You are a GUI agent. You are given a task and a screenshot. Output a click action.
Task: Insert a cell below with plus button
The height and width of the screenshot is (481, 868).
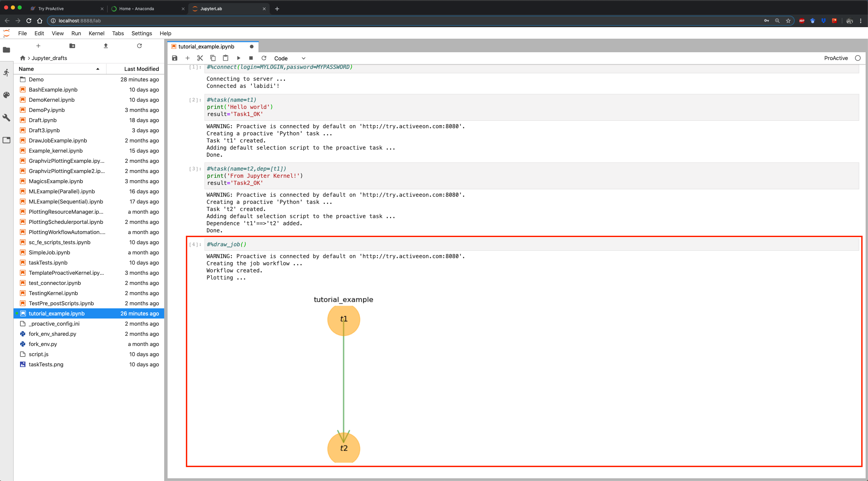[x=187, y=58]
